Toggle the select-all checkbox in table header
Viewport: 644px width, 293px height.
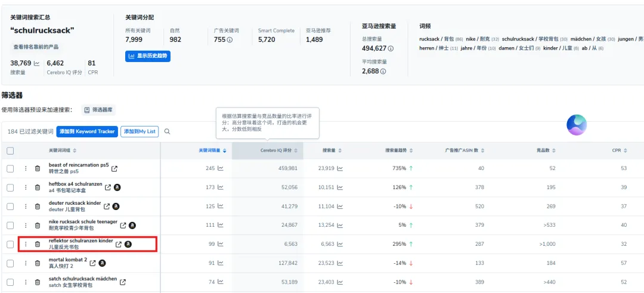point(10,151)
